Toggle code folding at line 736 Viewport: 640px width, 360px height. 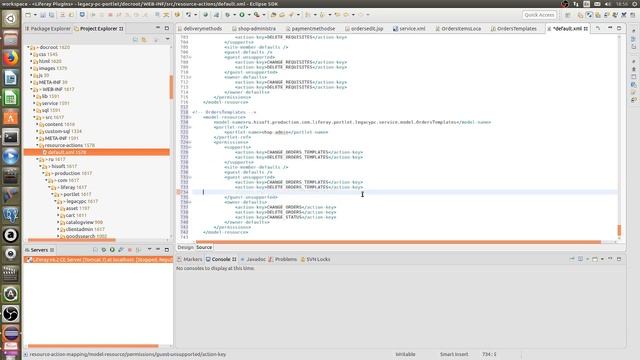point(190,202)
